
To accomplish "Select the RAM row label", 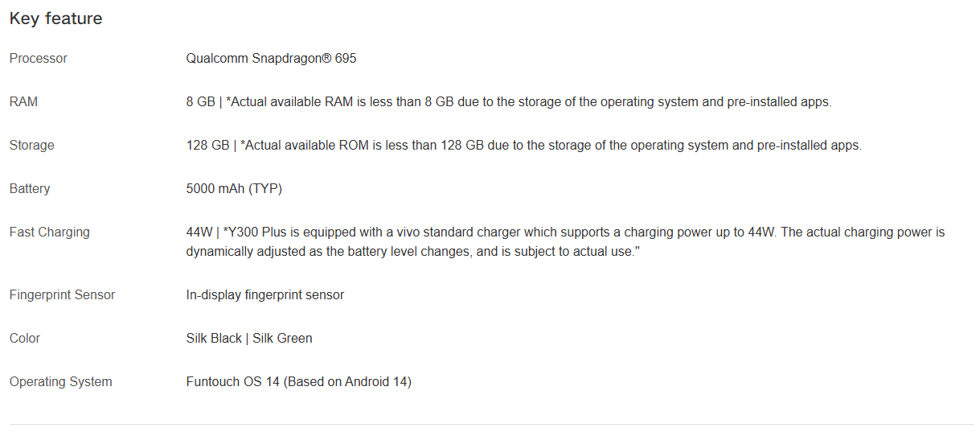I will point(23,102).
